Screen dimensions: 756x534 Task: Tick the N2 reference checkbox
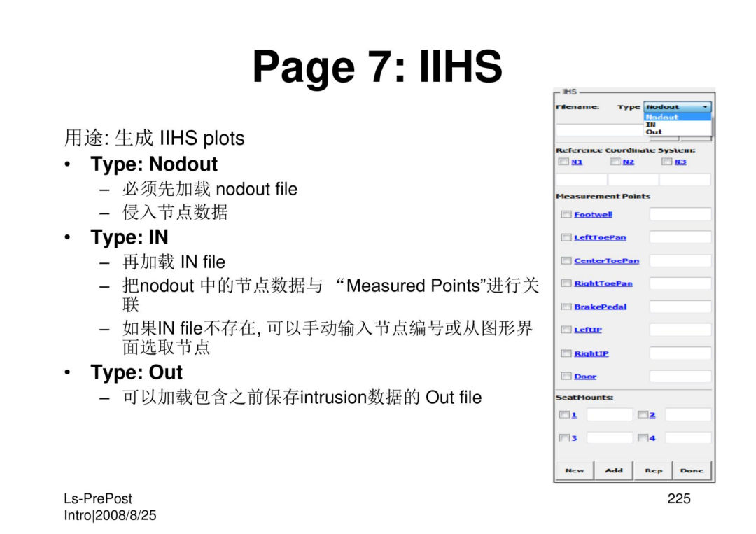(615, 162)
